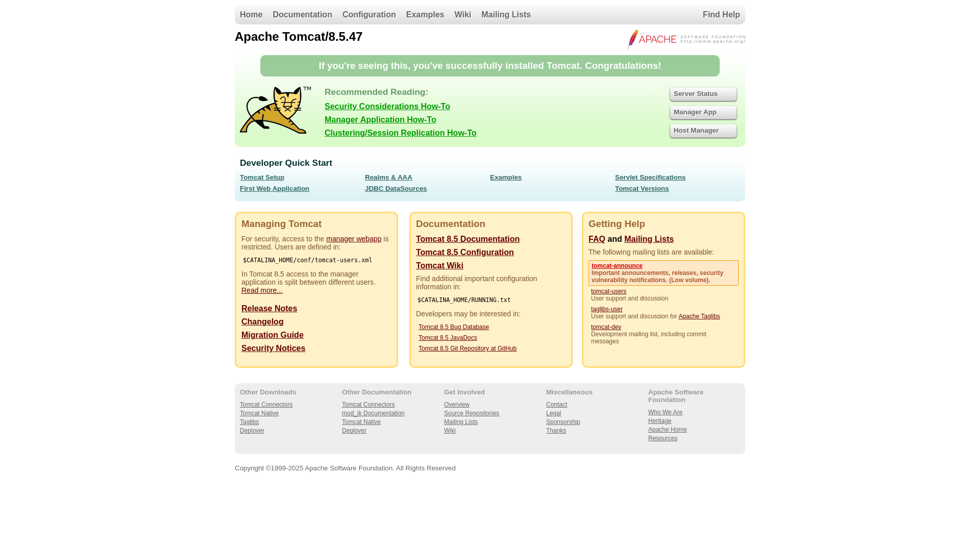980x551 pixels.
Task: Open the tomcat-users mailing list link
Action: [x=608, y=291]
